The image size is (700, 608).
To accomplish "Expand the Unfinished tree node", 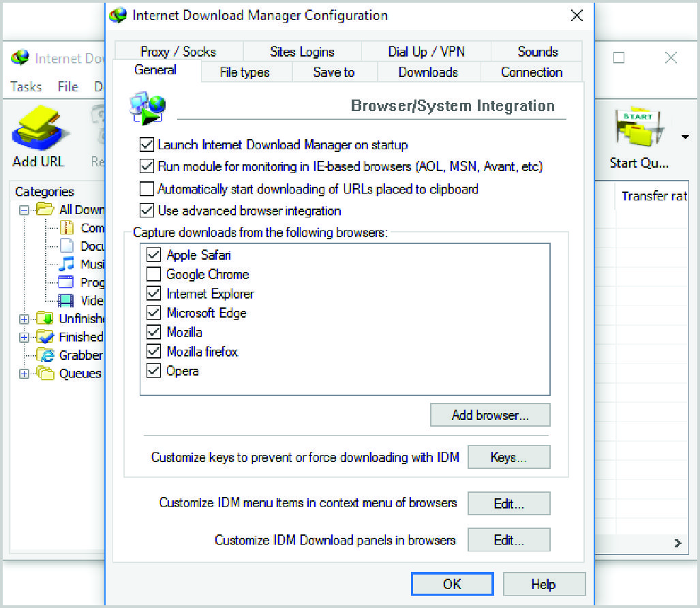I will pos(24,319).
